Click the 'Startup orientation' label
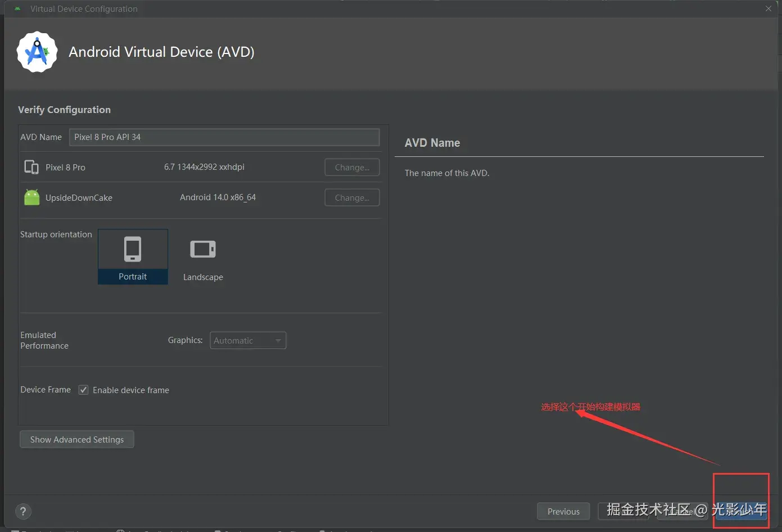Screen dimensions: 782x532 tap(56, 235)
